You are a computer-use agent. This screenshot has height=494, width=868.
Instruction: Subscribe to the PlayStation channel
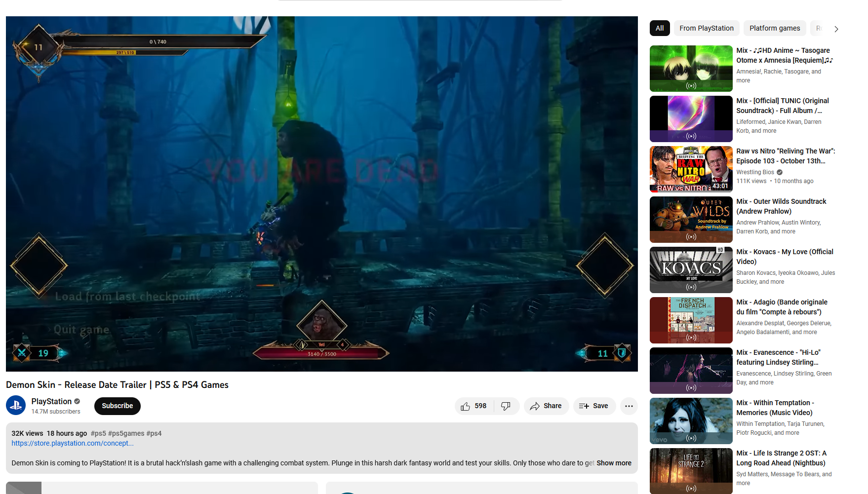click(118, 406)
